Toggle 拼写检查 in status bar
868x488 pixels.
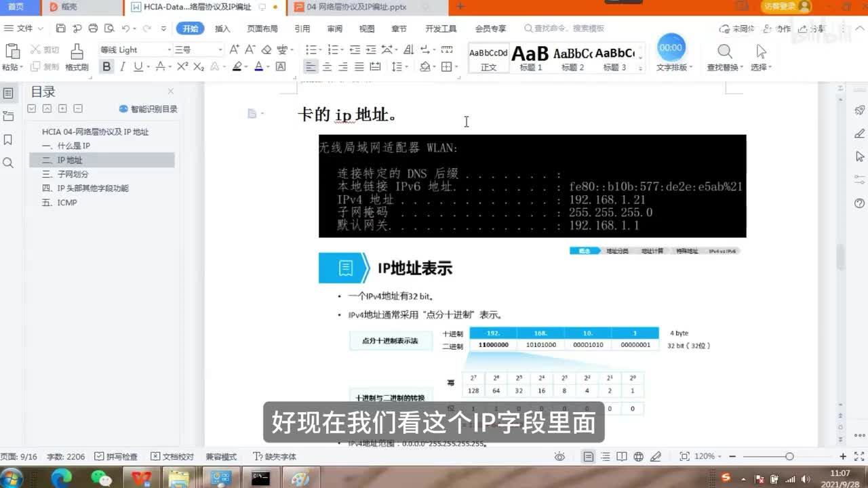point(116,457)
